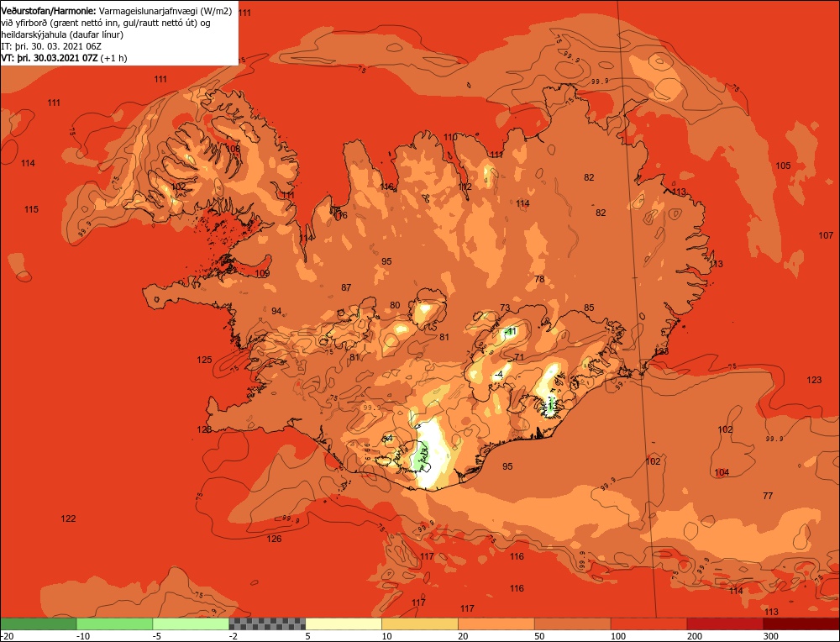Click the red 100 to 200 legend swatch

(x=648, y=624)
